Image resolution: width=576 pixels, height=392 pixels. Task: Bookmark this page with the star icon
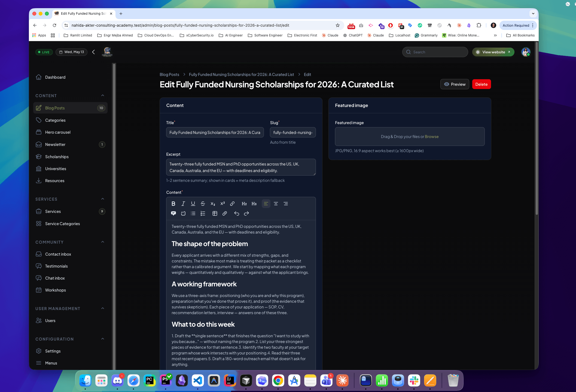click(338, 25)
